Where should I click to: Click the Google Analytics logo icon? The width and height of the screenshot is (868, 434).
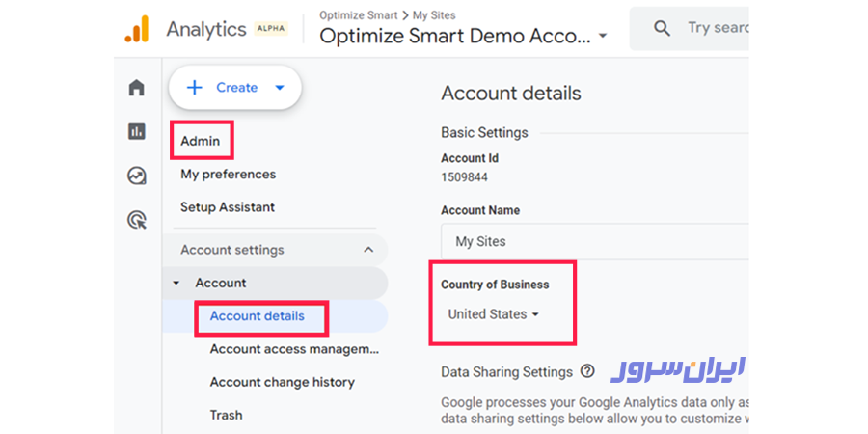(x=137, y=29)
